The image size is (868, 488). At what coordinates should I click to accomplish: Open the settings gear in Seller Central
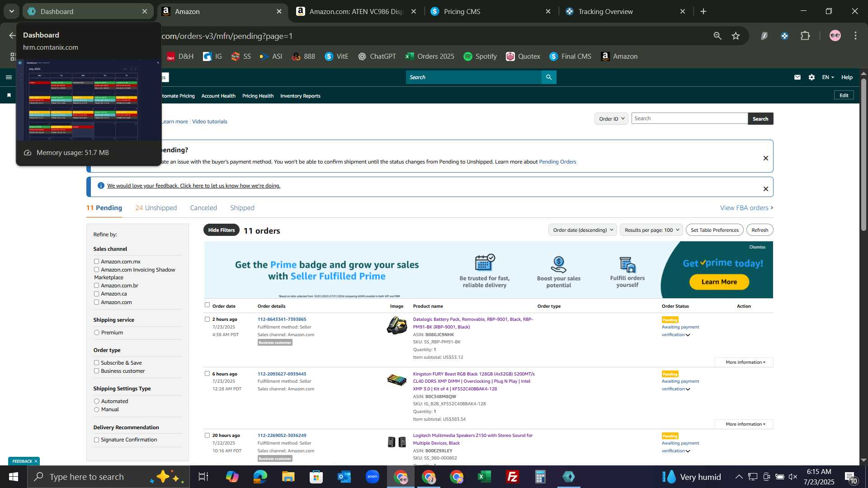tap(812, 77)
